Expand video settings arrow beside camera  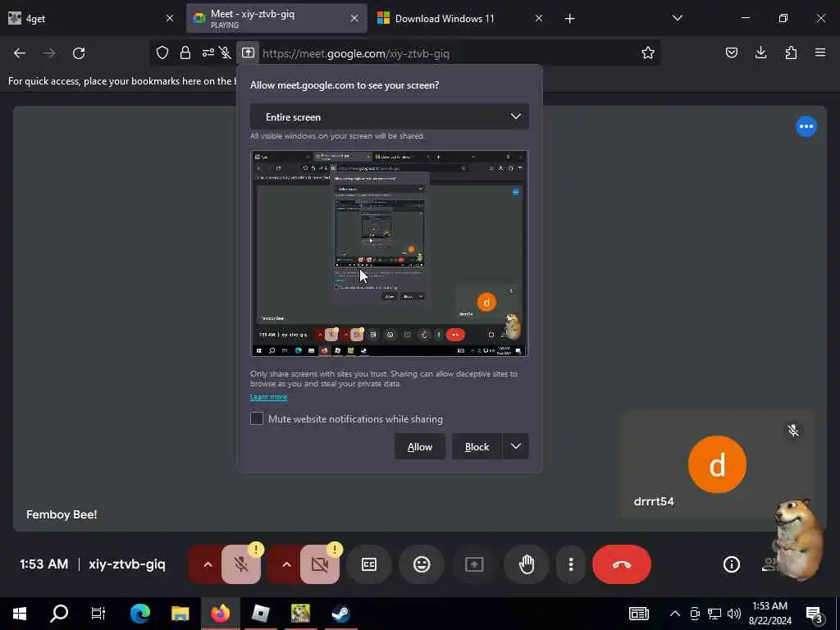pos(286,564)
